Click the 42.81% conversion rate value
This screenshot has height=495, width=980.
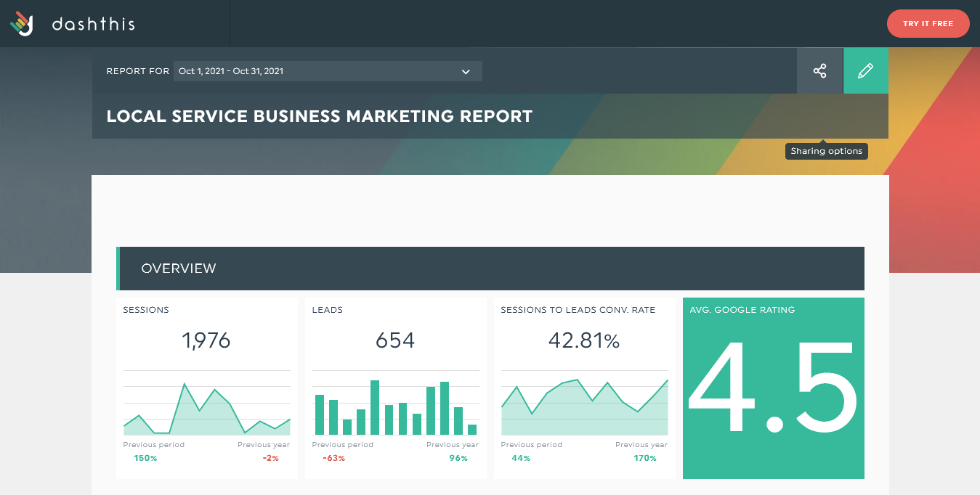[584, 340]
